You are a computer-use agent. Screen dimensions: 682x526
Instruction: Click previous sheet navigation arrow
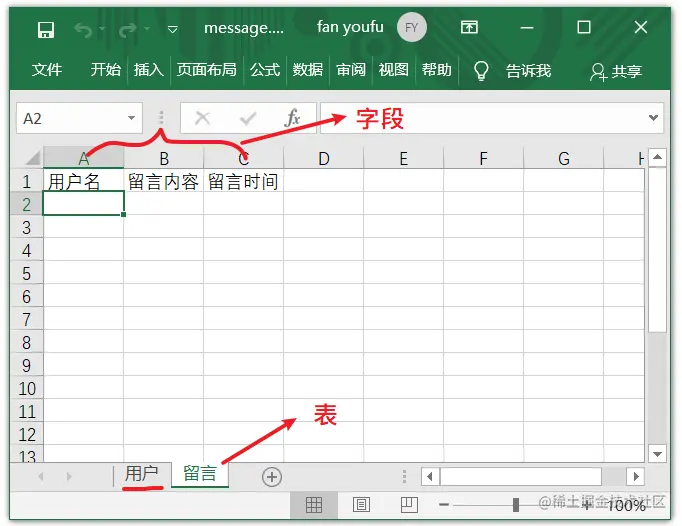tap(41, 476)
